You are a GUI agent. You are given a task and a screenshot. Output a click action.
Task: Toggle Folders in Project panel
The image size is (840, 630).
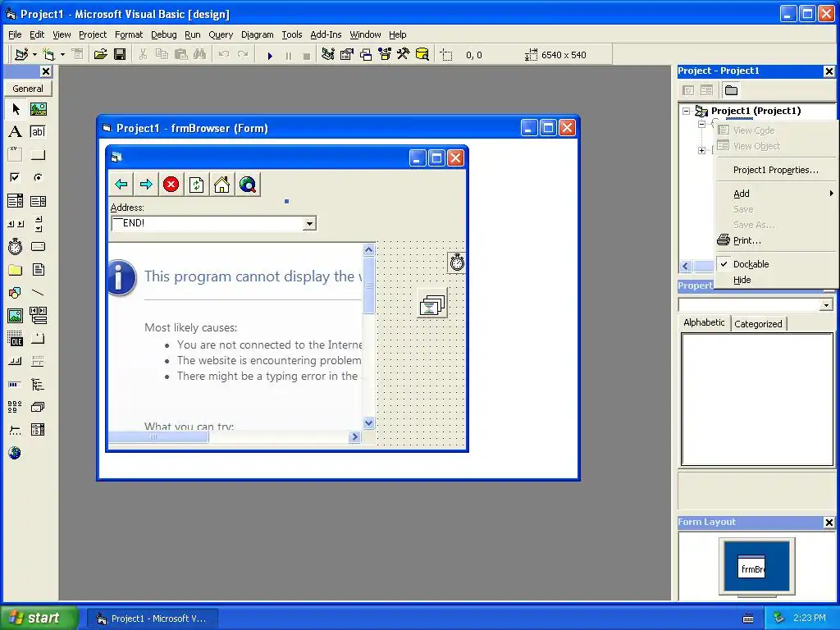click(731, 90)
